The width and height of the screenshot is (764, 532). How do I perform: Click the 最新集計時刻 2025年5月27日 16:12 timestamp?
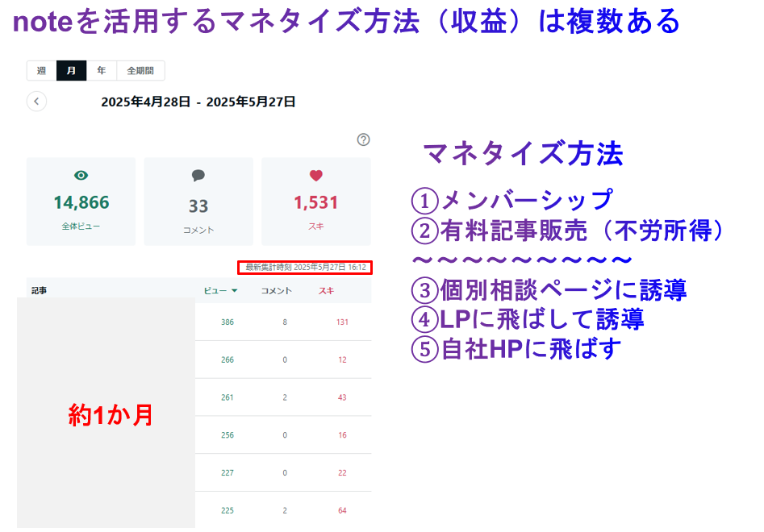(306, 268)
